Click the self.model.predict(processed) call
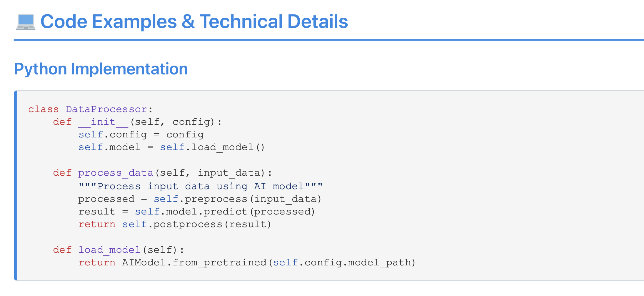The height and width of the screenshot is (296, 644). (225, 212)
